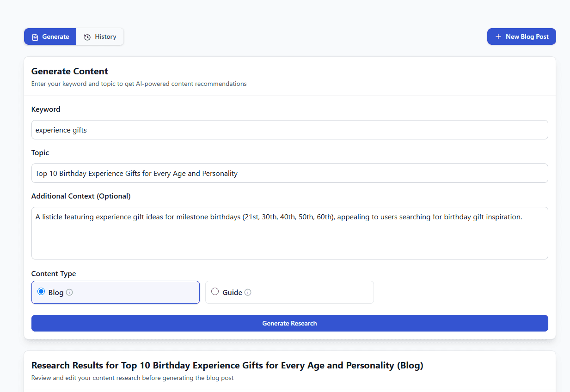
Task: Switch to the Generate tab
Action: (x=50, y=37)
